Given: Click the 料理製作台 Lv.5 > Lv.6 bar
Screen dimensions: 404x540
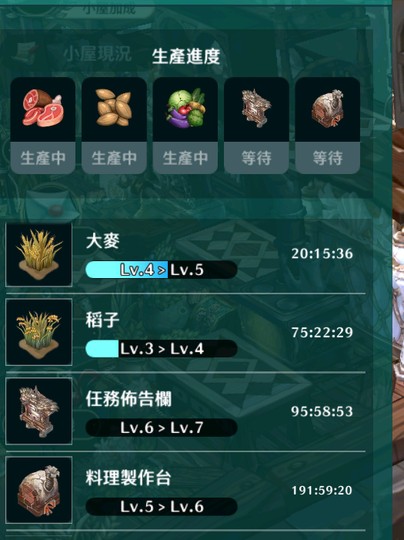Looking at the screenshot, I should (161, 506).
